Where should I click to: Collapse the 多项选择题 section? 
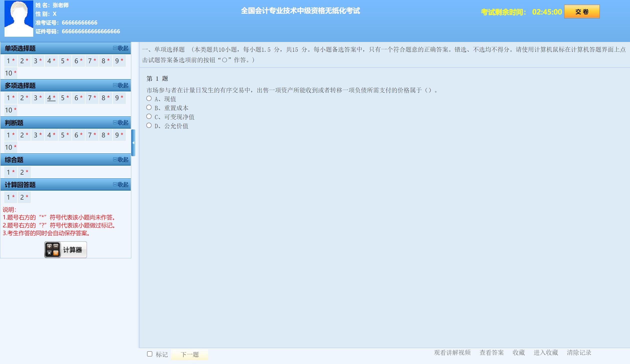121,85
